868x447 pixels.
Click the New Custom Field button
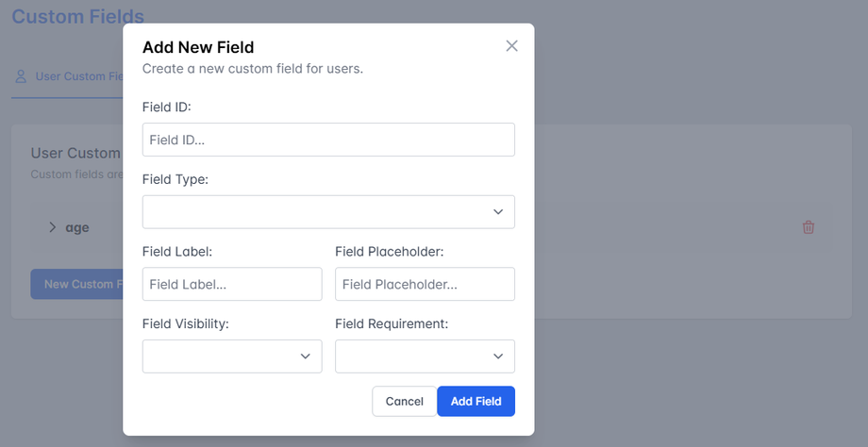[77, 284]
